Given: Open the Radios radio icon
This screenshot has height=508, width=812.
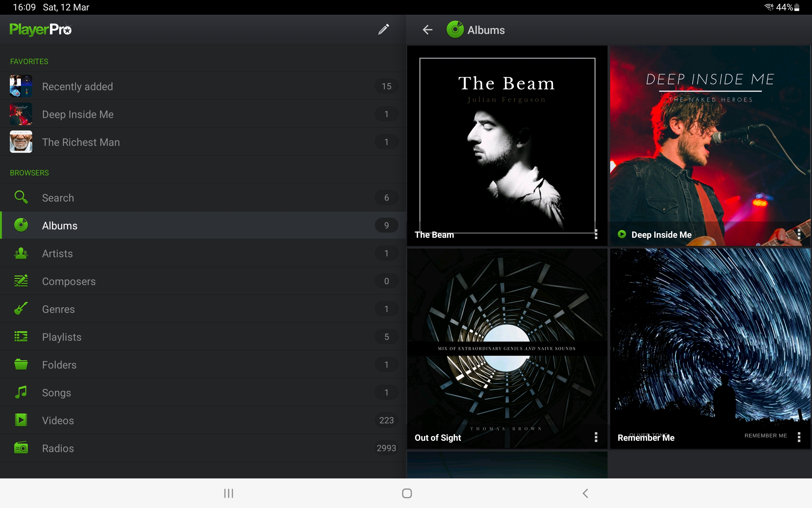Looking at the screenshot, I should [x=21, y=448].
